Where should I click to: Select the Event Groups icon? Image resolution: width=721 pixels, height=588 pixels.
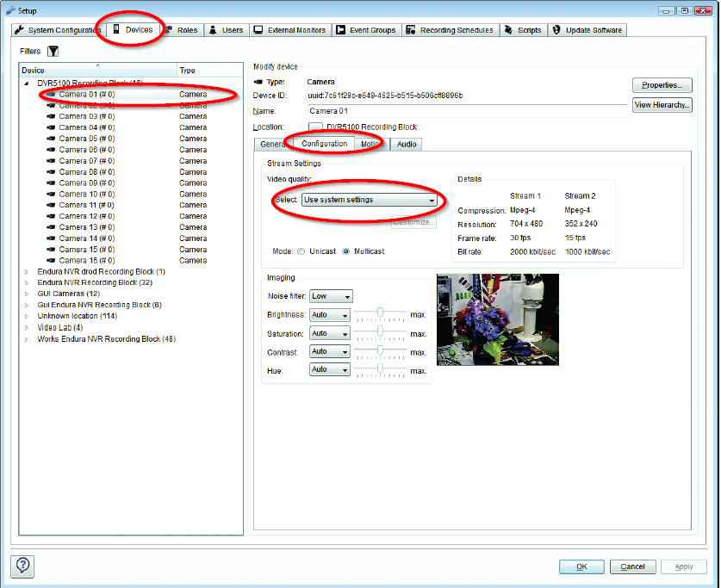(342, 29)
